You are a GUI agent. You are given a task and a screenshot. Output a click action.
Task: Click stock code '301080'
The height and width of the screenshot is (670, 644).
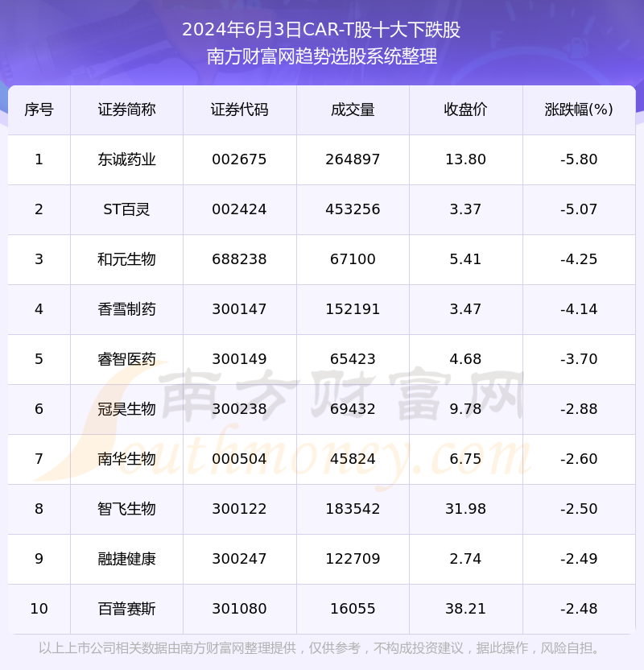coord(239,610)
